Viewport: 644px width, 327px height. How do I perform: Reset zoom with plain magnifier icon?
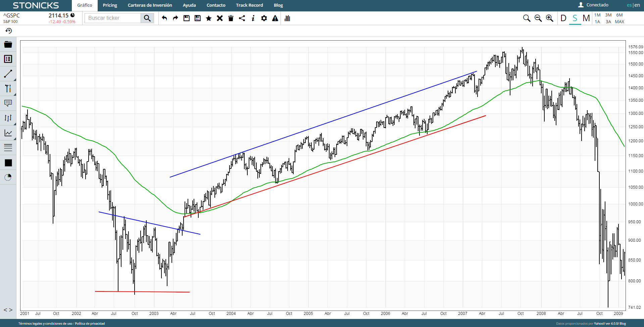point(527,18)
